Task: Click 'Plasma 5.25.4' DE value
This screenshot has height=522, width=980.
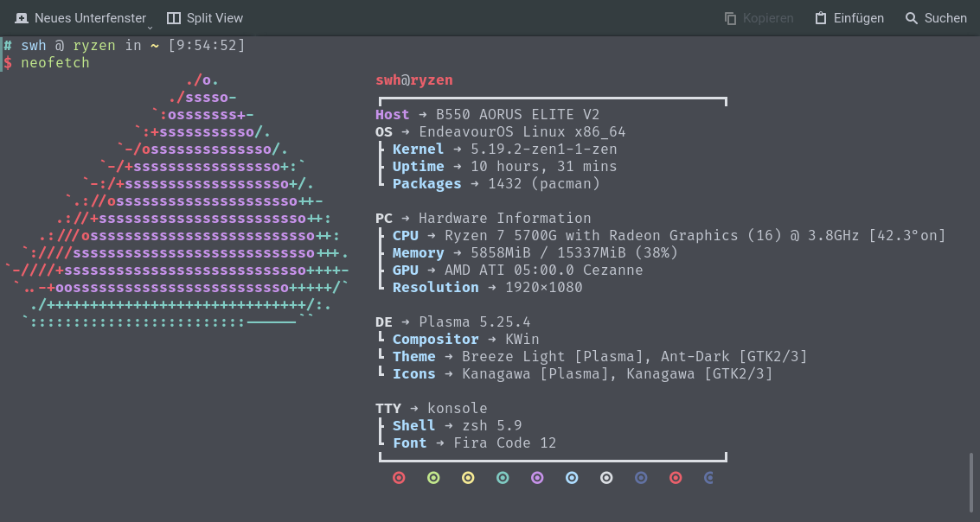Action: point(474,321)
